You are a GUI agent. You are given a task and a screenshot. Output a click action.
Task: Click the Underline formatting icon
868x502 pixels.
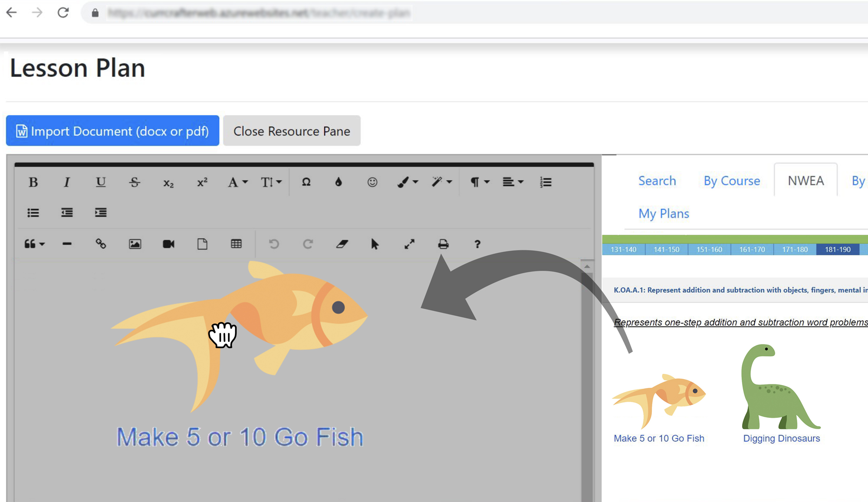[100, 182]
